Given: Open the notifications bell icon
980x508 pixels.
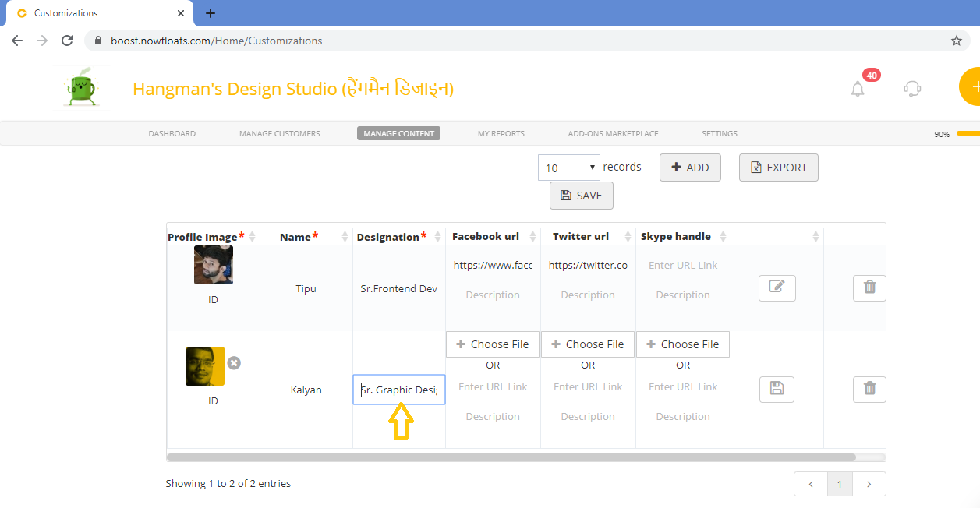Looking at the screenshot, I should click(x=858, y=89).
